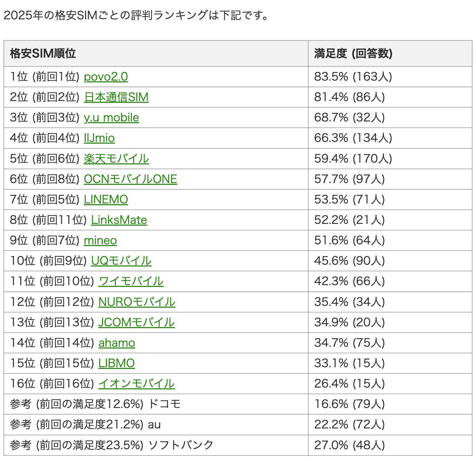Visit the OCNモバイルONE link
The image size is (476, 461).
130,179
